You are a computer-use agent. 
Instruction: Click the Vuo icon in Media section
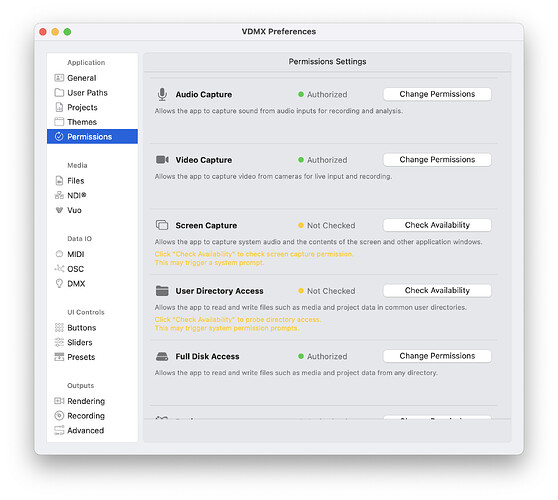[x=59, y=210]
